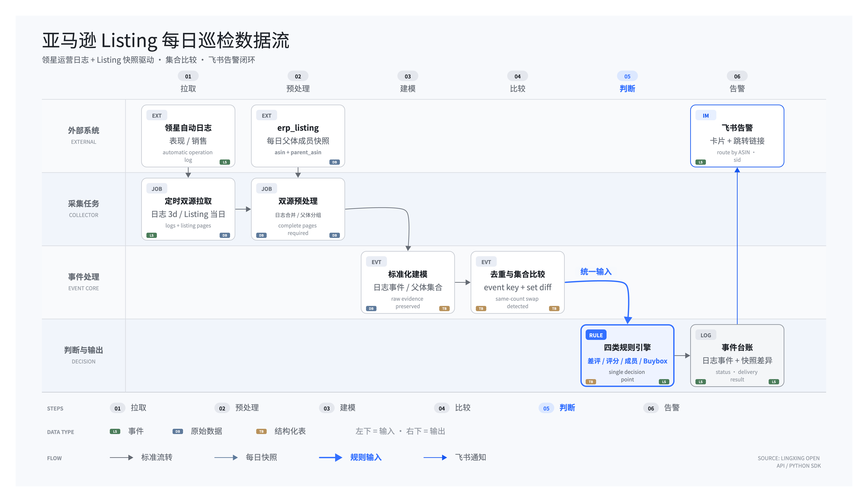
Task: Click event key + set diff text
Action: pos(517,287)
